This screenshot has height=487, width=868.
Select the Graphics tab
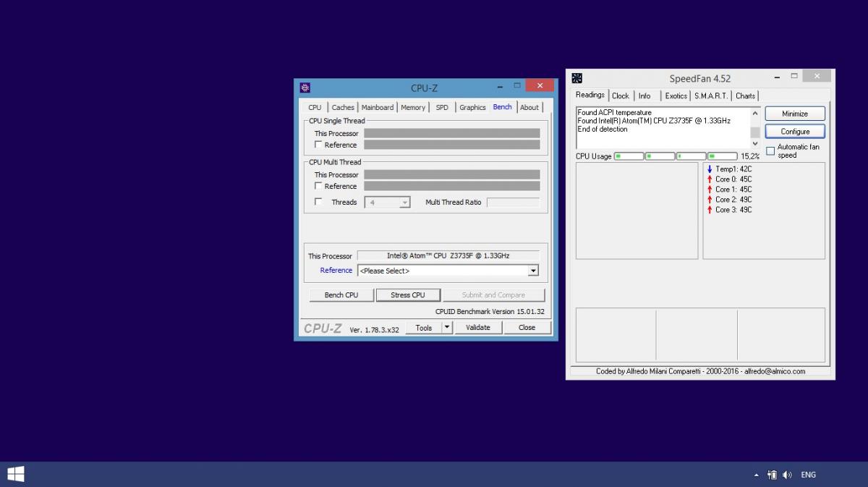(472, 107)
